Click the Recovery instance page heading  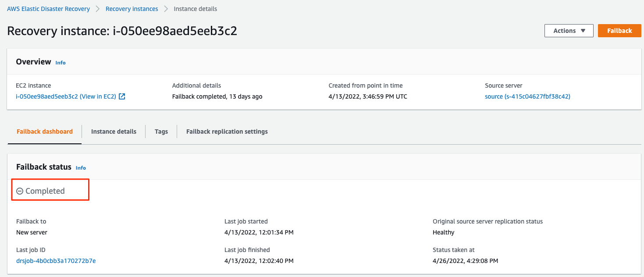click(x=122, y=31)
